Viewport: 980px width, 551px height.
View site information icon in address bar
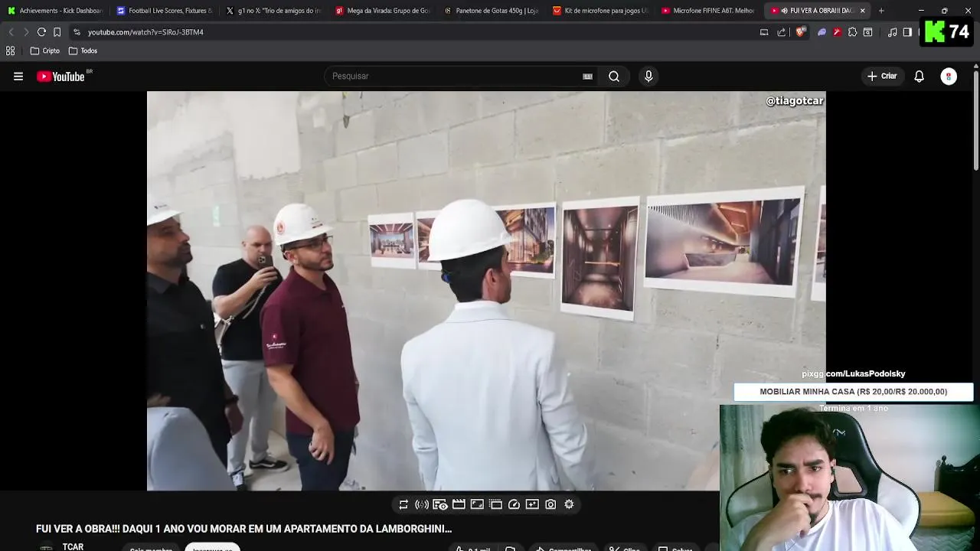pos(77,32)
